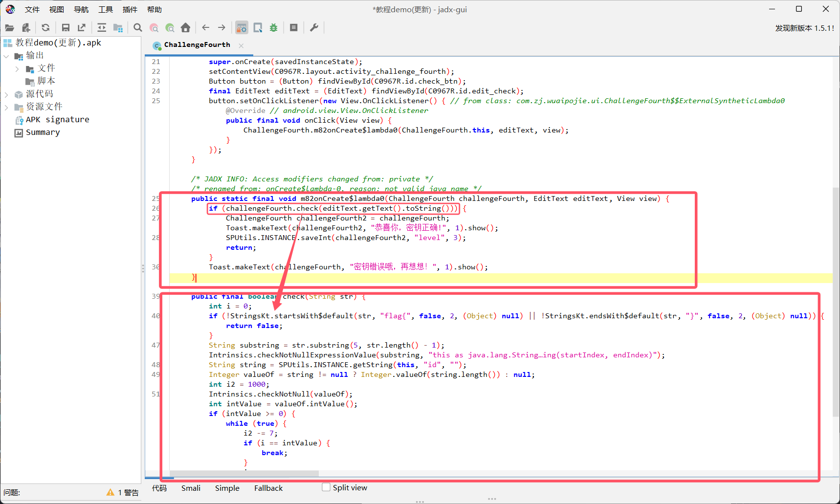Navigate forward with the right arrow
Image resolution: width=840 pixels, height=504 pixels.
click(221, 28)
